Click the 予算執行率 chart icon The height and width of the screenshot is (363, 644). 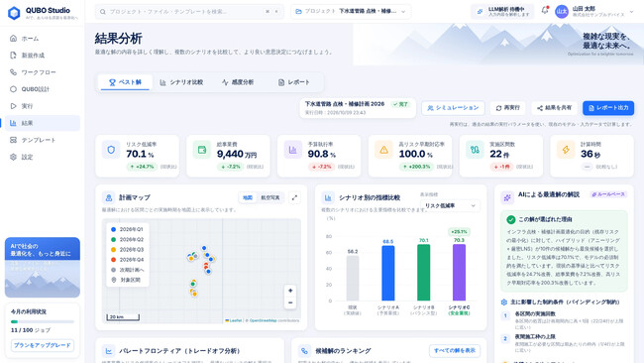[293, 150]
